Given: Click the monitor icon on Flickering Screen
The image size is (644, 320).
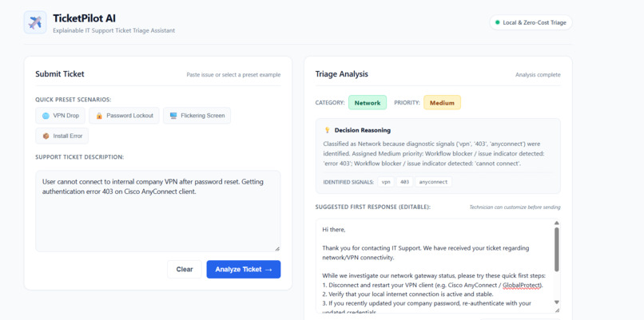Looking at the screenshot, I should 173,116.
